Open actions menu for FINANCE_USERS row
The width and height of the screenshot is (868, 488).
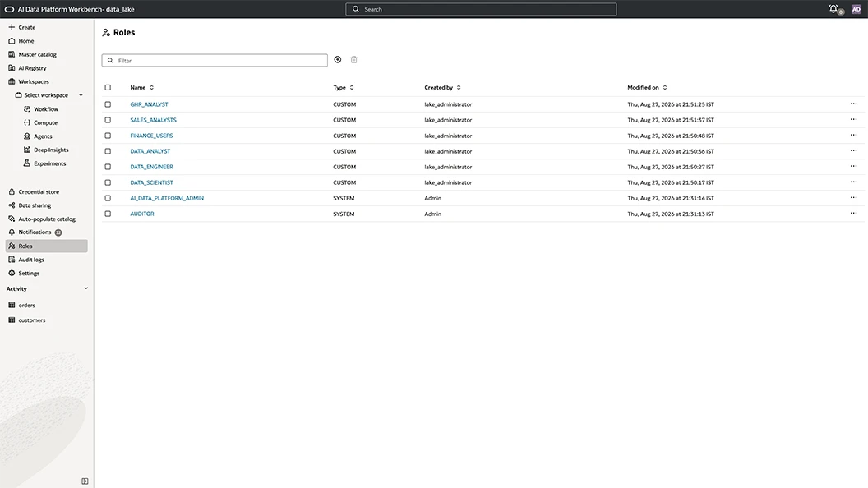click(853, 135)
